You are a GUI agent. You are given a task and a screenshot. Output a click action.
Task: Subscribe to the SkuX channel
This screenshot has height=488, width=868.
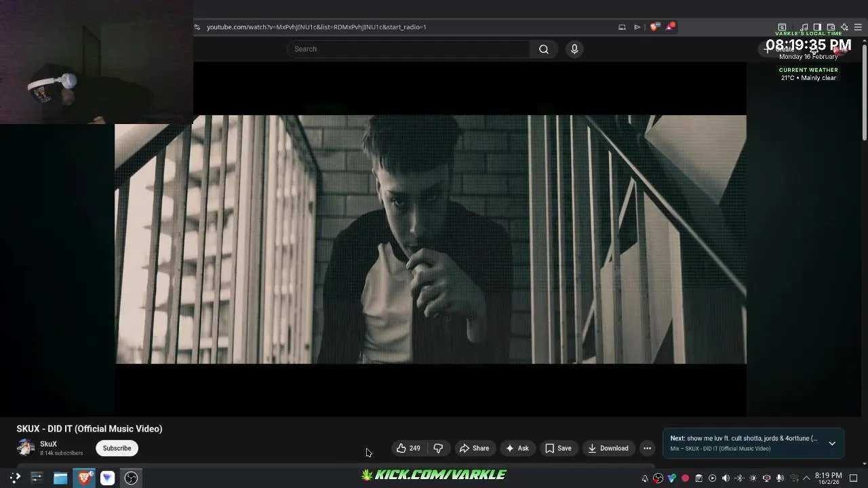click(x=117, y=448)
